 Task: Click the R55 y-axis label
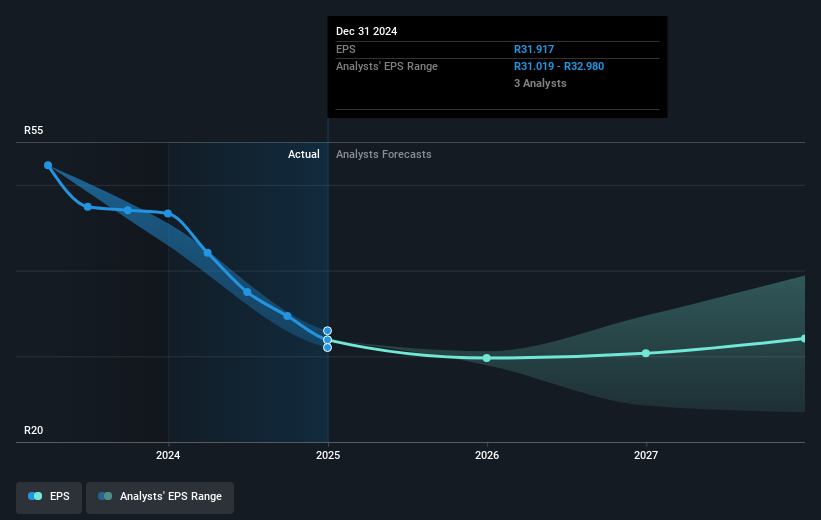tap(34, 130)
